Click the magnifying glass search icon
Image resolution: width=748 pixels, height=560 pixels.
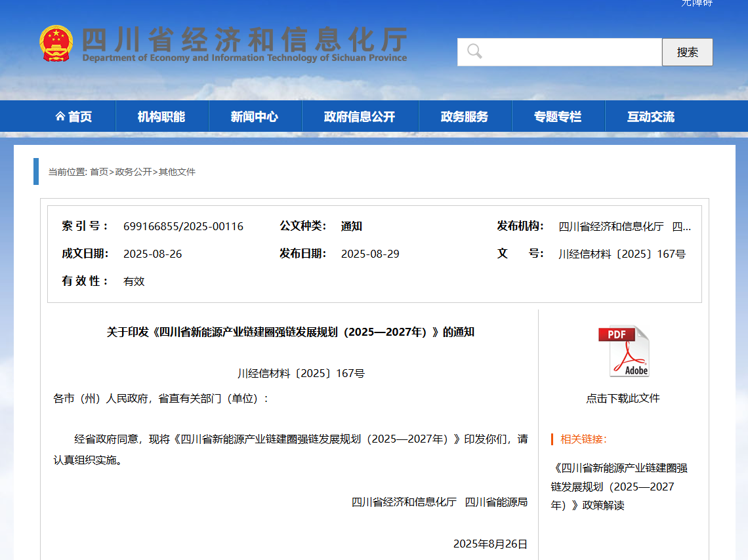coord(474,52)
